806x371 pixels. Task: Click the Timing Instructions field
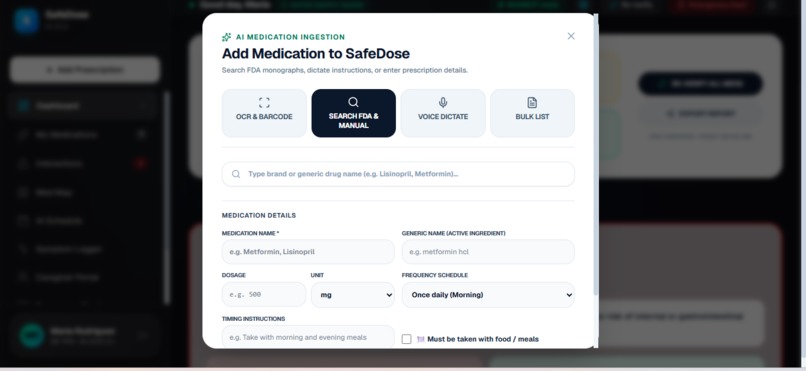308,337
